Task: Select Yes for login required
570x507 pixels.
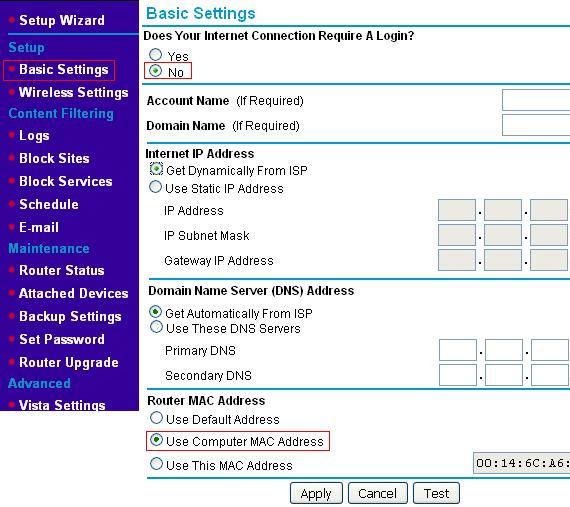Action: click(x=156, y=55)
